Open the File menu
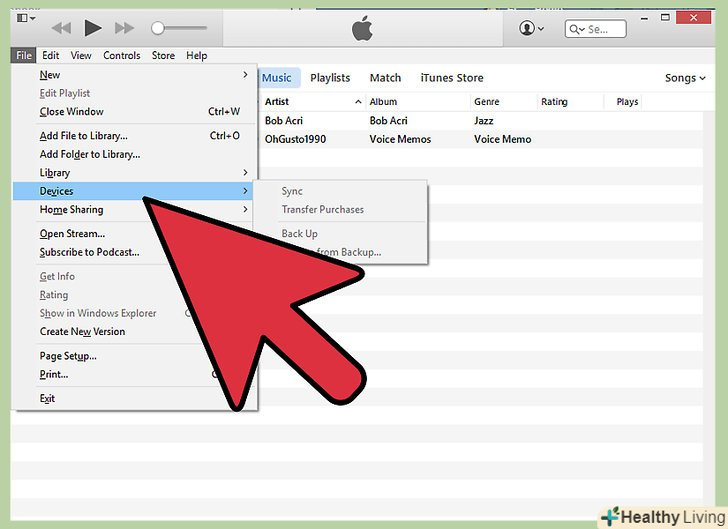728x529 pixels. [x=24, y=55]
